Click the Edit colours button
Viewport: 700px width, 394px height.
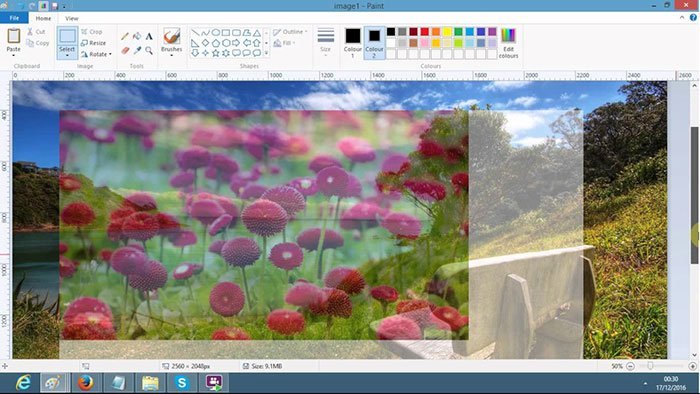pyautogui.click(x=508, y=43)
